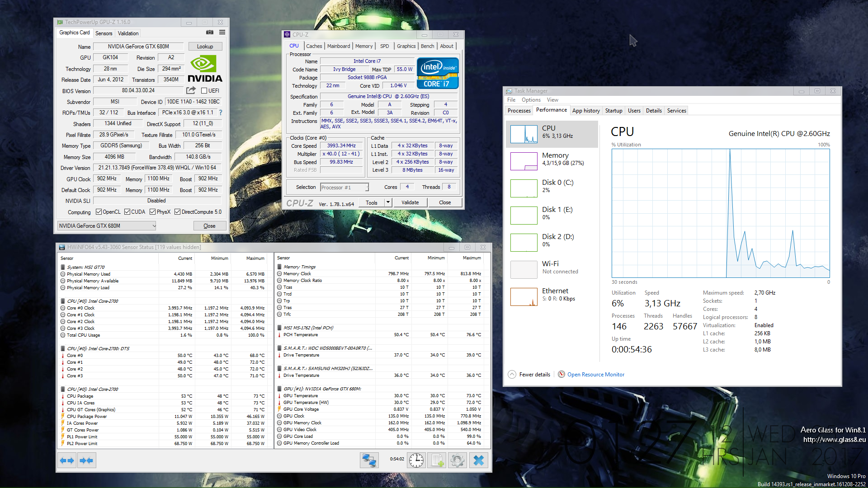
Task: Toggle the UEFI checkbox
Action: coord(204,91)
